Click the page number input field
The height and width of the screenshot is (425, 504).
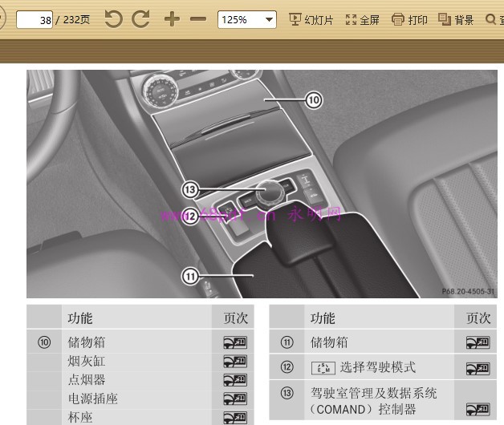click(x=35, y=20)
